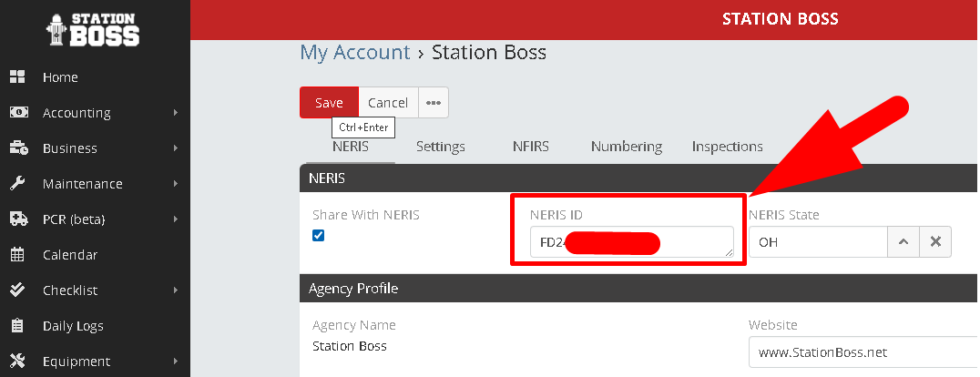This screenshot has width=980, height=377.
Task: Click the Maintenance wrench icon
Action: 17,184
